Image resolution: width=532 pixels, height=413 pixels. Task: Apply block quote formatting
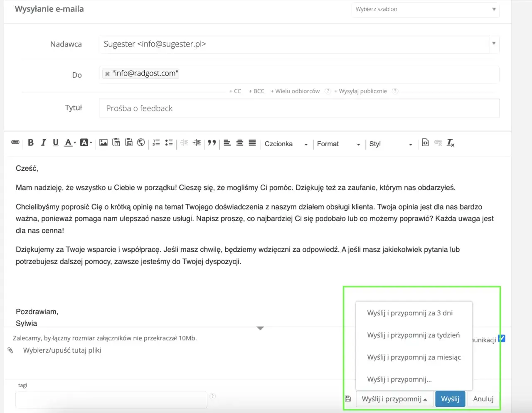pyautogui.click(x=212, y=143)
